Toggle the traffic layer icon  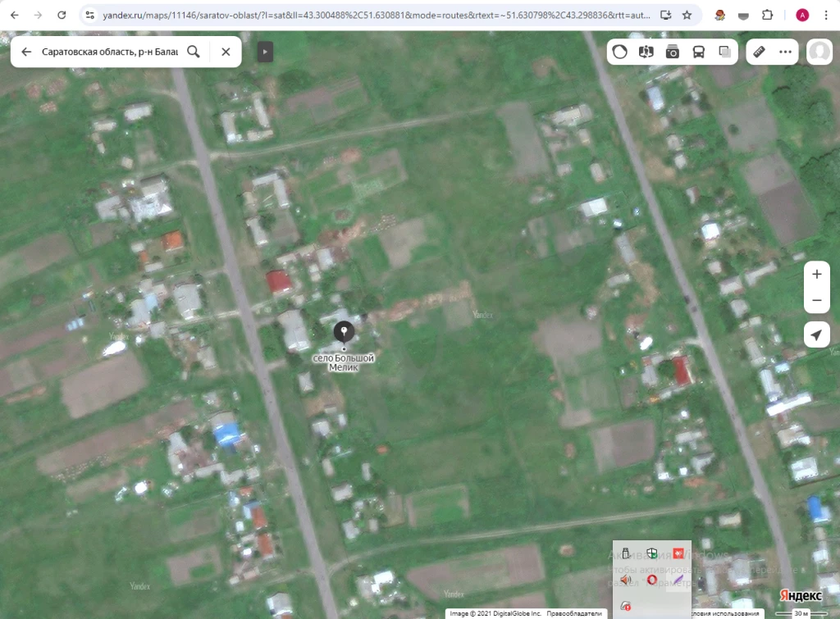[x=620, y=52]
